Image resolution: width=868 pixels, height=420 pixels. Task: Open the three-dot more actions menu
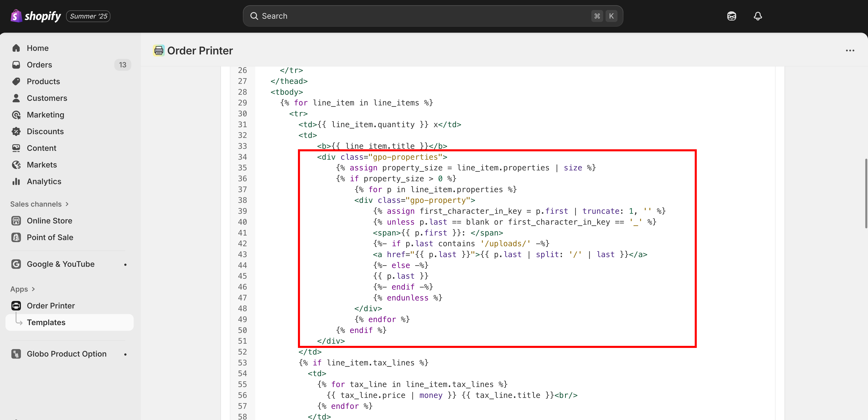click(x=850, y=51)
